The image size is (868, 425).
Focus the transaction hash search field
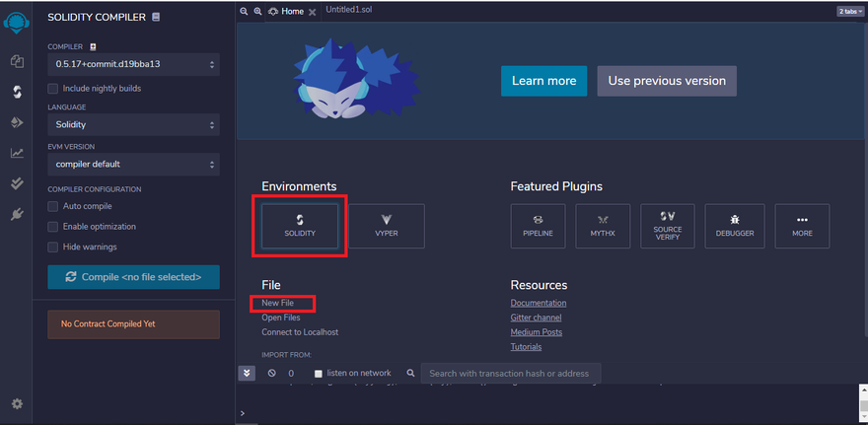coord(510,374)
